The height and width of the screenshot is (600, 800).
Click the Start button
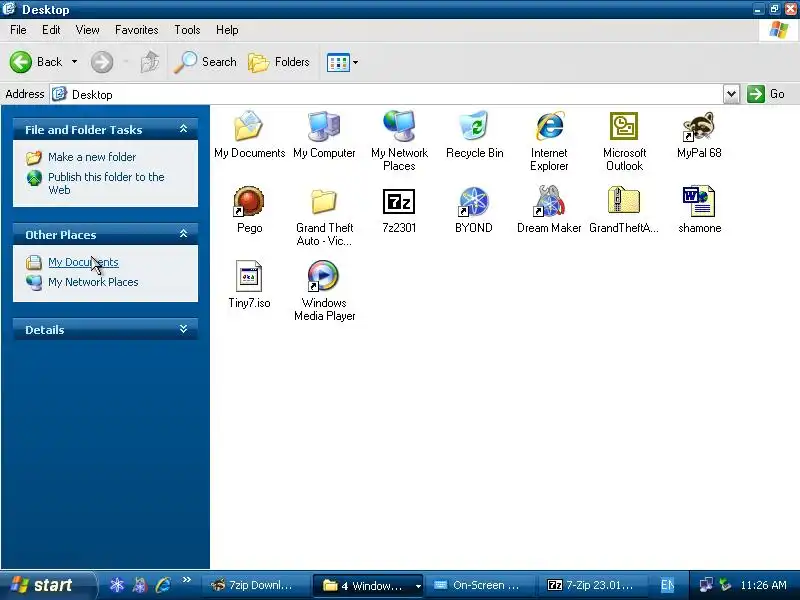[x=47, y=585]
